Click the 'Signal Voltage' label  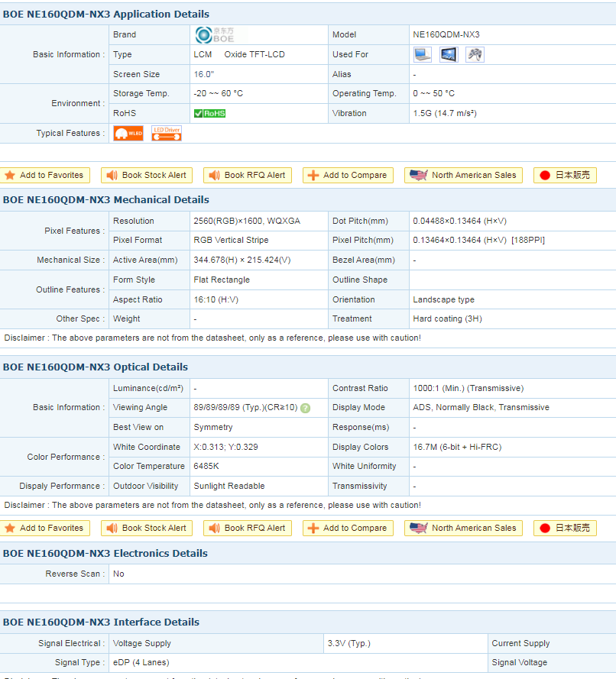[520, 663]
